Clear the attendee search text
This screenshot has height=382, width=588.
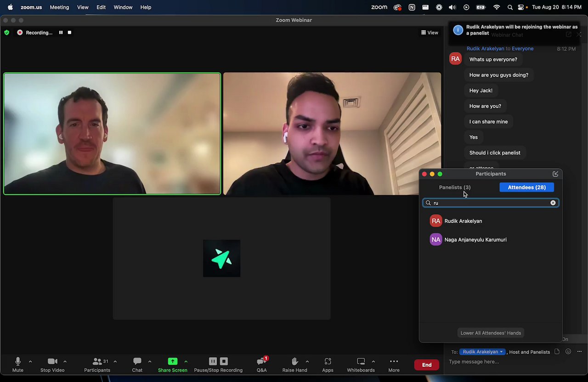point(553,203)
